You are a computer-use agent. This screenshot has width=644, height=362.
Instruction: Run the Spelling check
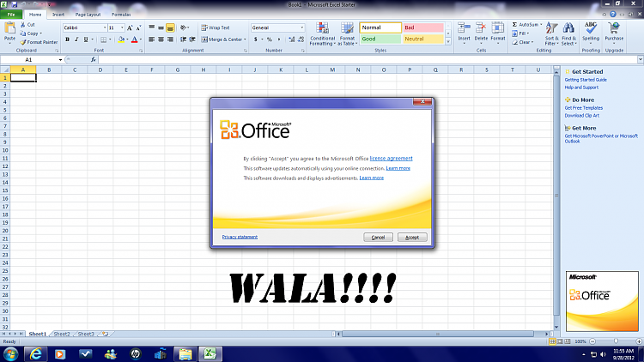click(591, 32)
